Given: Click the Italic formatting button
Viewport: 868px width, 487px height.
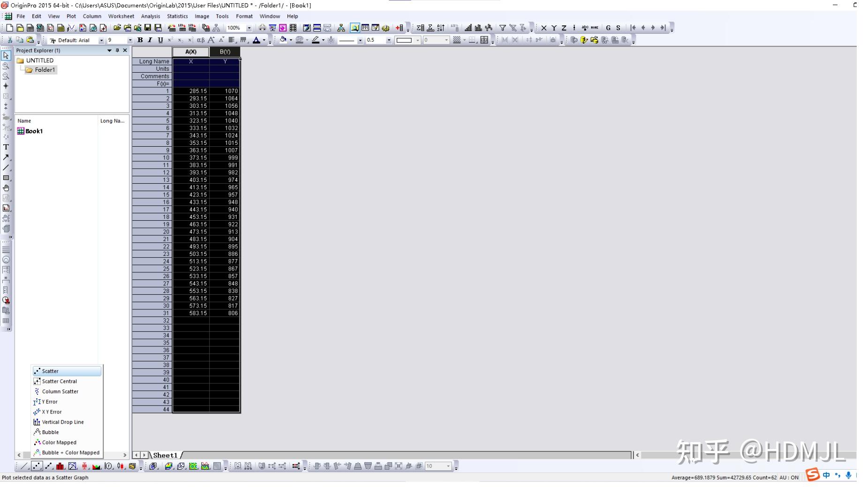Looking at the screenshot, I should 150,40.
